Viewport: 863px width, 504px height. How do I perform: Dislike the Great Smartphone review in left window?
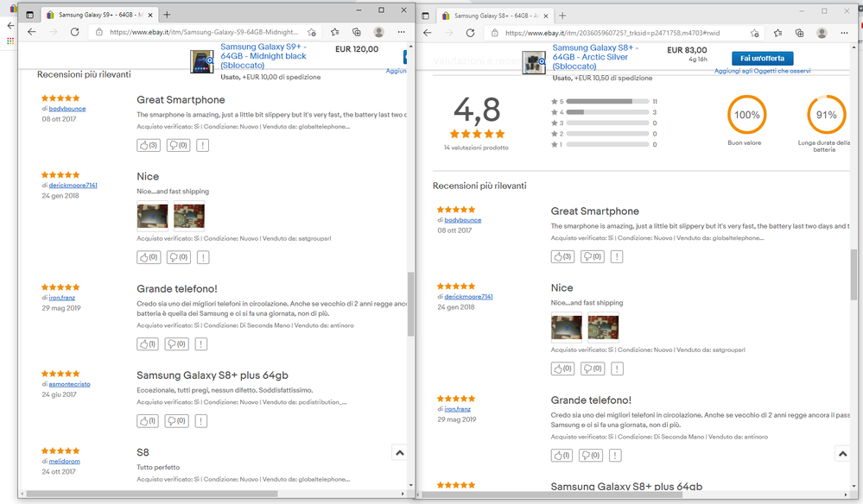178,145
